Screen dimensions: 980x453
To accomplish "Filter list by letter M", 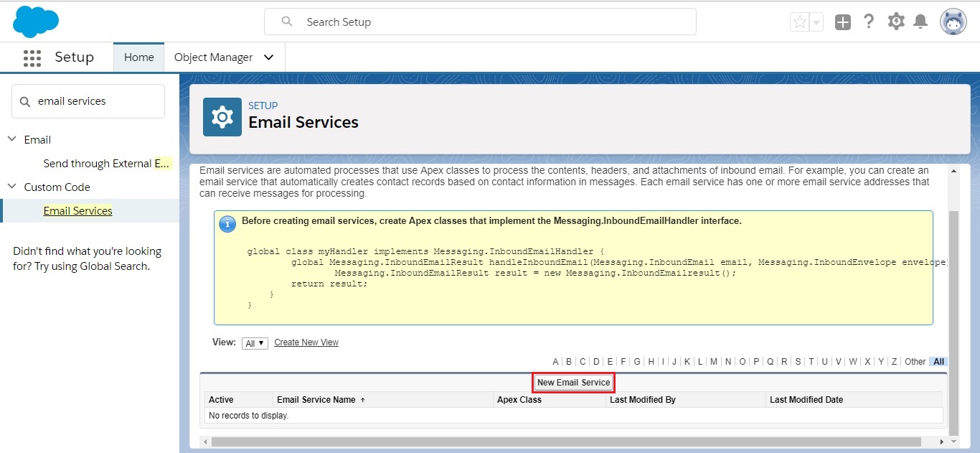I will pos(713,362).
